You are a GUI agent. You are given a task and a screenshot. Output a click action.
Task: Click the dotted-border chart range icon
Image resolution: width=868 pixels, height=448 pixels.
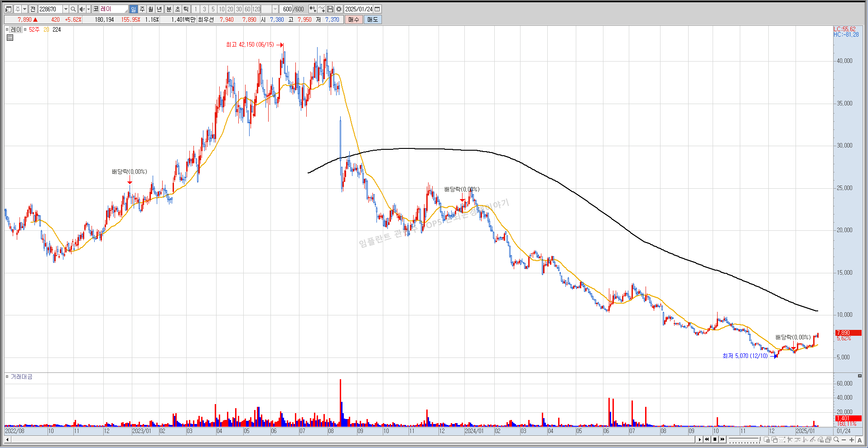(x=782, y=440)
